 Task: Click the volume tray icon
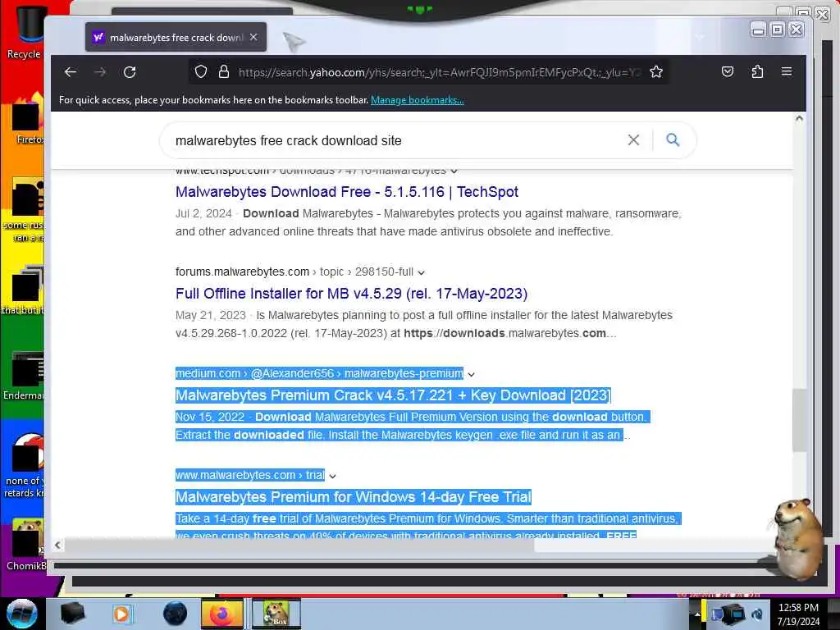757,614
